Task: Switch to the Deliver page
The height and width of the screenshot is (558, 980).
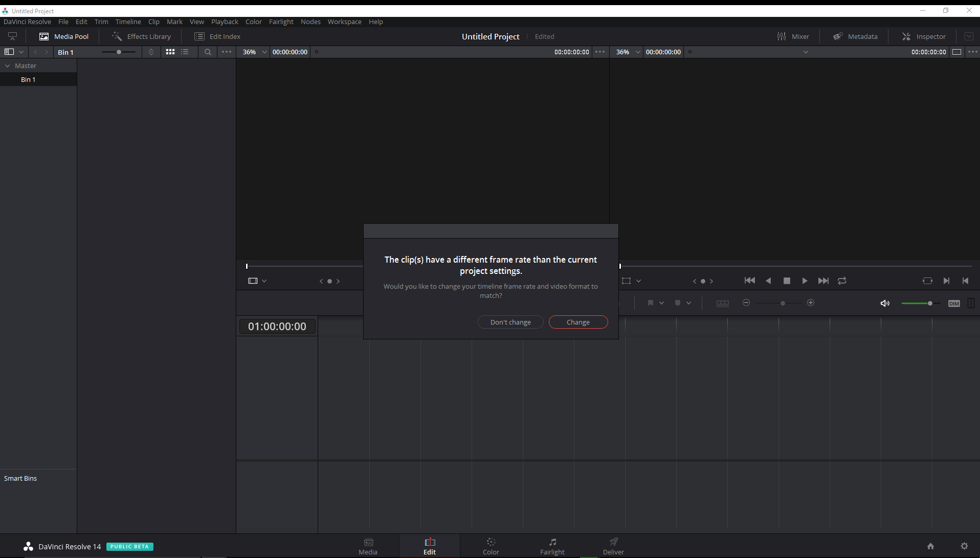Action: 613,546
